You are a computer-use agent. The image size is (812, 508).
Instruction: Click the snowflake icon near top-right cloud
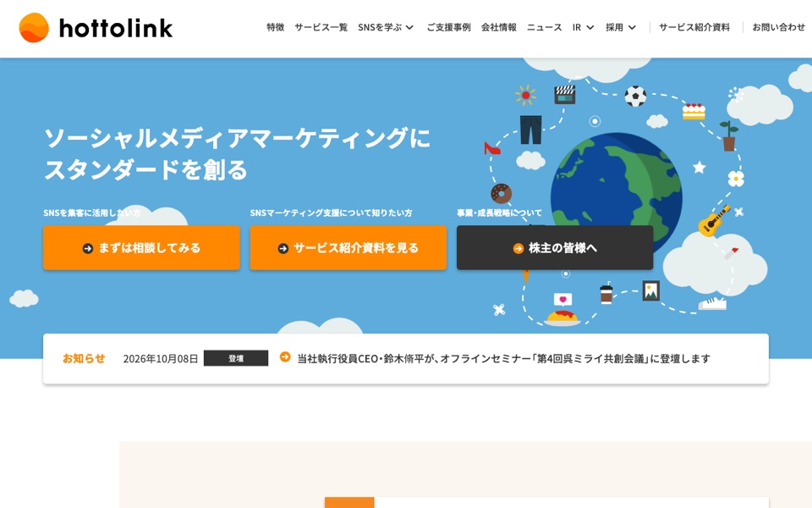pos(735,95)
